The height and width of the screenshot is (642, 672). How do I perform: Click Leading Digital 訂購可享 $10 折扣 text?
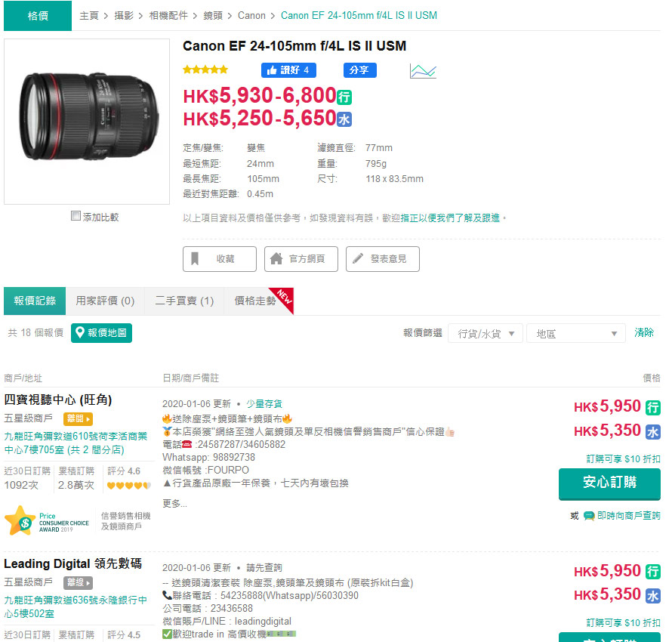click(x=623, y=622)
